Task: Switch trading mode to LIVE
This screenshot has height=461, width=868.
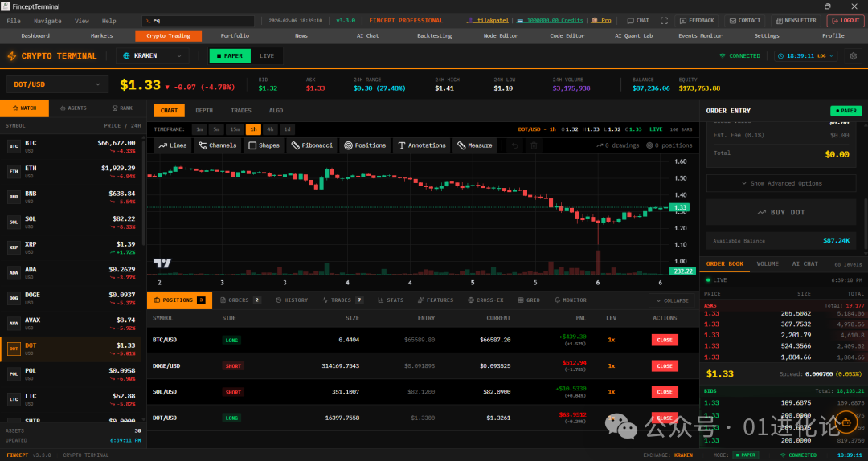Action: (266, 56)
